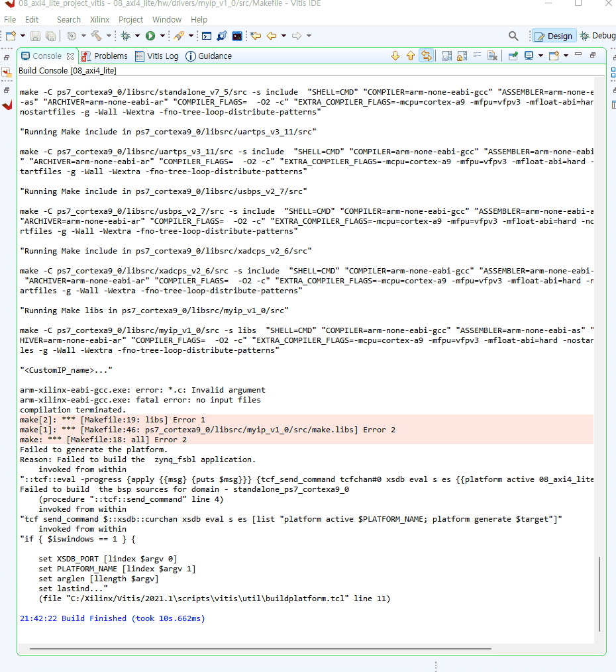Expand the Open Console dropdown arrow
This screenshot has height=672, width=616.
[566, 56]
